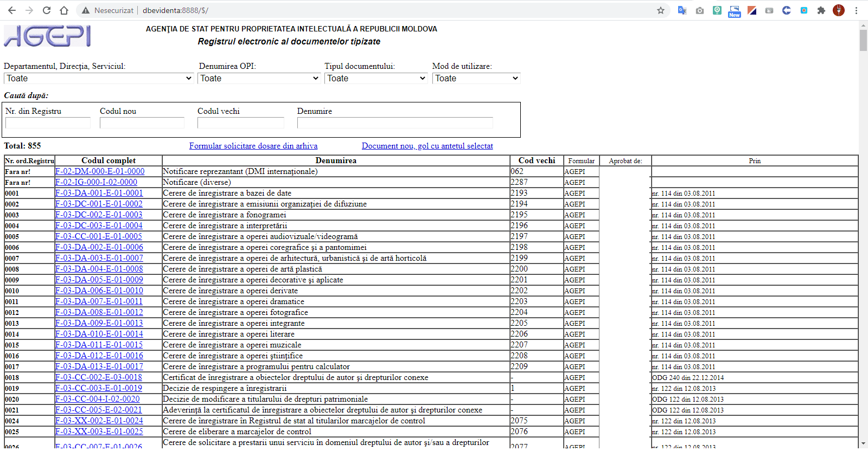Open document F-03-DA-005-E-01-0009
The width and height of the screenshot is (868, 451).
pyautogui.click(x=99, y=280)
